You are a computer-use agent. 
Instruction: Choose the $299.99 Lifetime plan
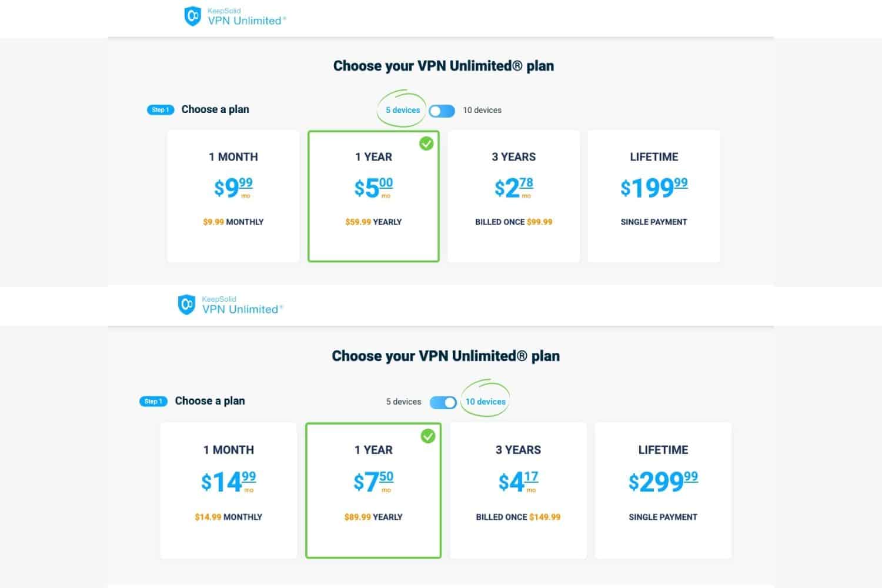pyautogui.click(x=663, y=490)
